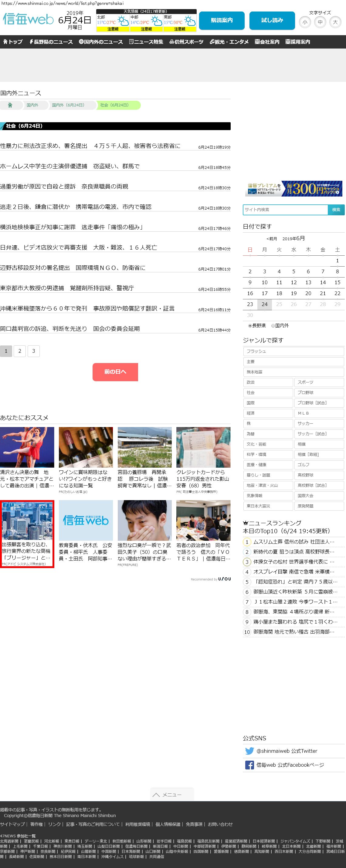Click the 信毎web site logo
Screen dimensions: 346x868
pyautogui.click(x=28, y=19)
